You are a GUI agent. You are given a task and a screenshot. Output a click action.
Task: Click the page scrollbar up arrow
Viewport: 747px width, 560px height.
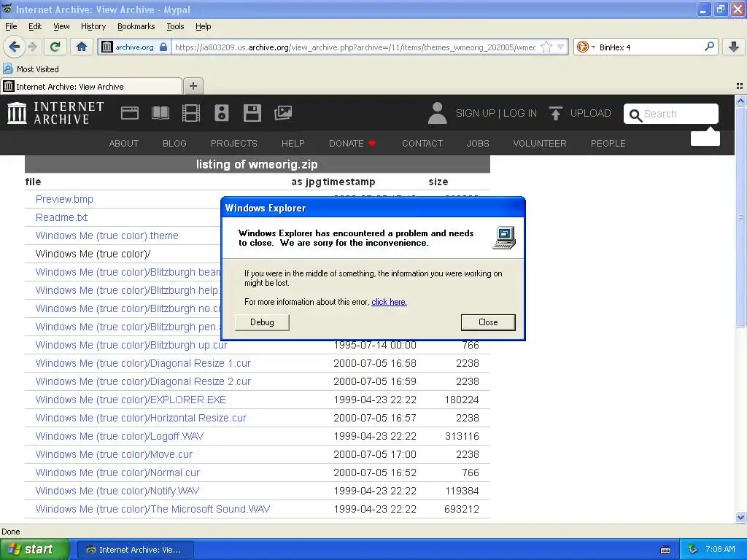point(740,101)
